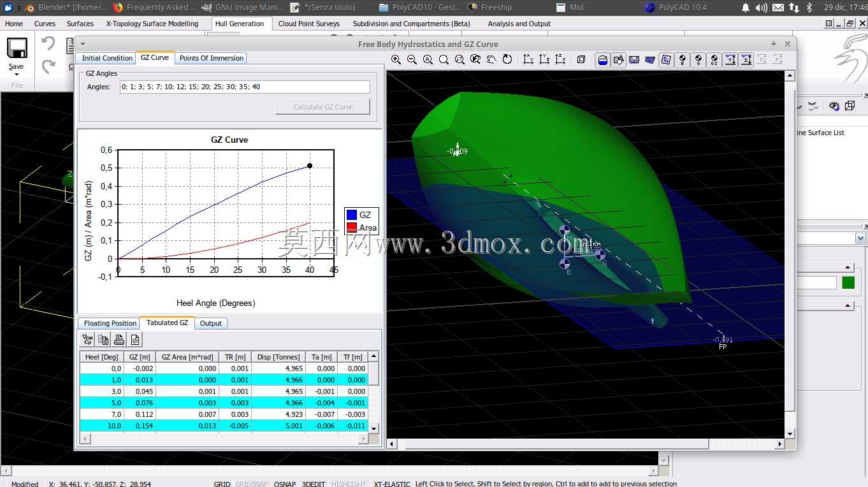Click the Angles input field
The height and width of the screenshot is (487, 868).
pyautogui.click(x=245, y=87)
